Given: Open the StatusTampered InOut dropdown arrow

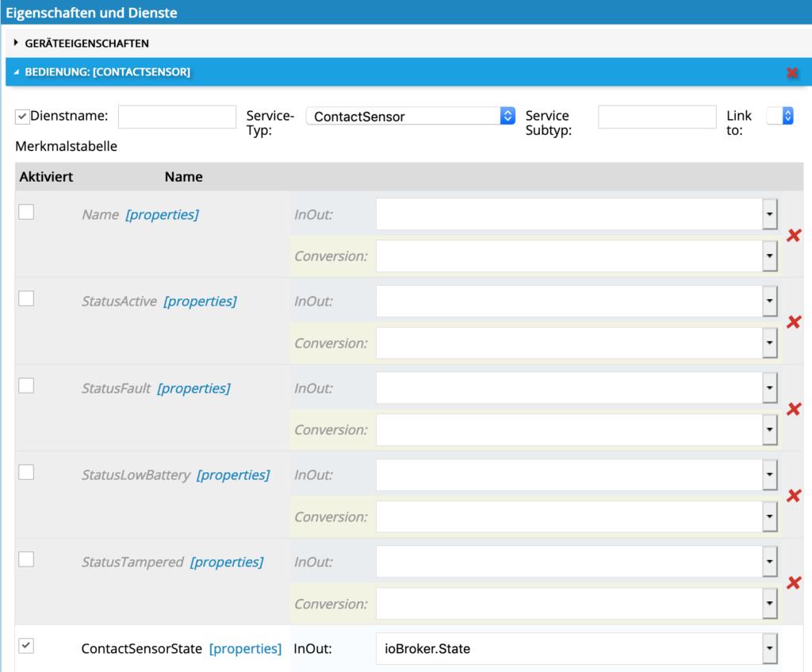Looking at the screenshot, I should (x=769, y=562).
